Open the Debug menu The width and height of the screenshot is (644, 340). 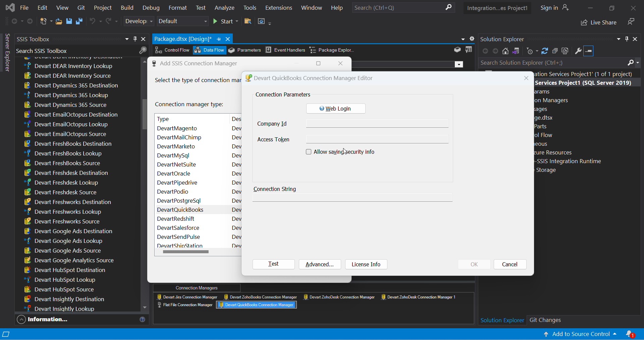pos(151,8)
